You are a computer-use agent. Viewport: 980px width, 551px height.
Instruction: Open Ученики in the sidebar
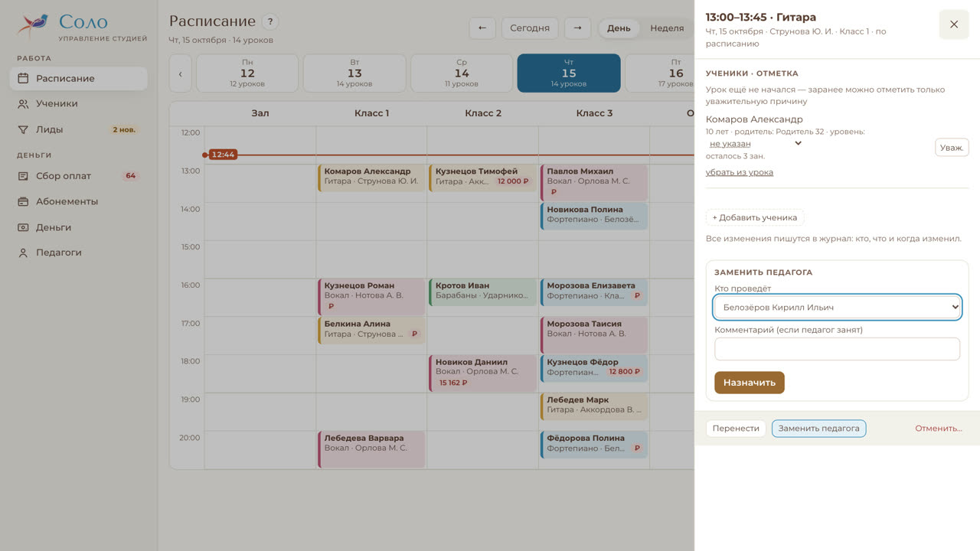[x=78, y=104]
